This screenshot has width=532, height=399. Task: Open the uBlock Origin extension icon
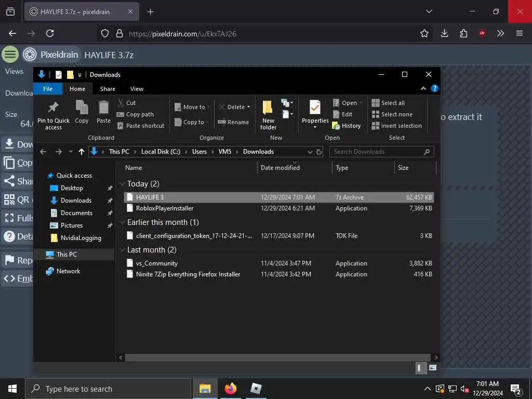(482, 33)
